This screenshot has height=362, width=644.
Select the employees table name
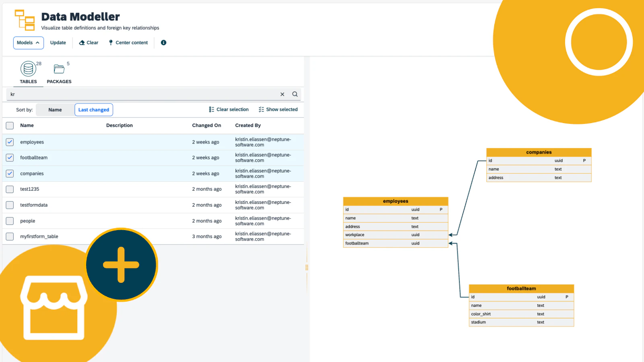point(32,142)
